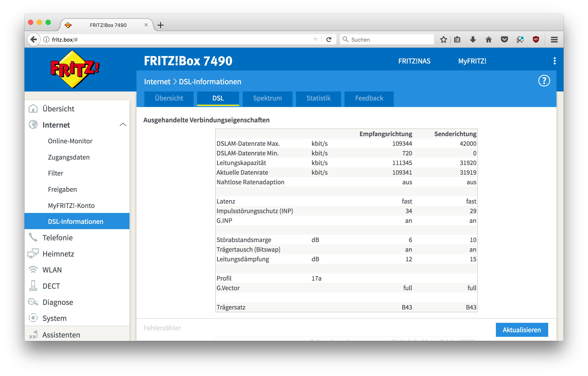588x376 pixels.
Task: Bookmark page with the star icon
Action: (x=443, y=39)
